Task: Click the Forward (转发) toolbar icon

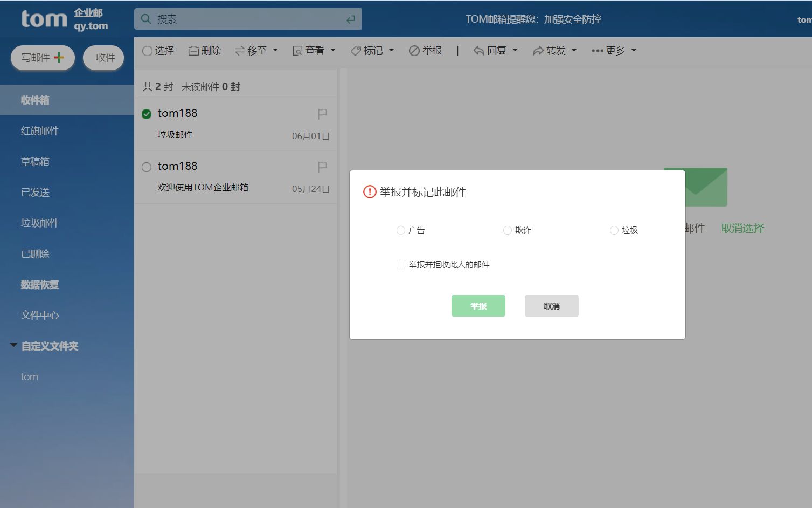Action: point(550,50)
